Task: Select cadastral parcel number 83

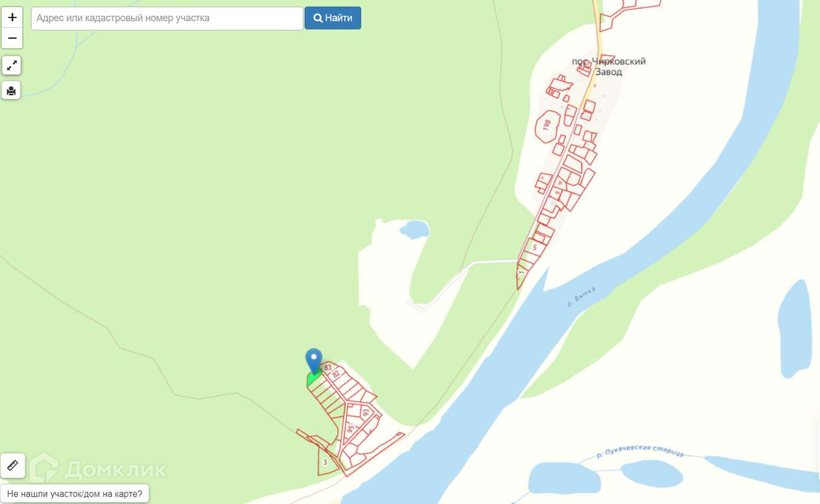Action: click(329, 367)
